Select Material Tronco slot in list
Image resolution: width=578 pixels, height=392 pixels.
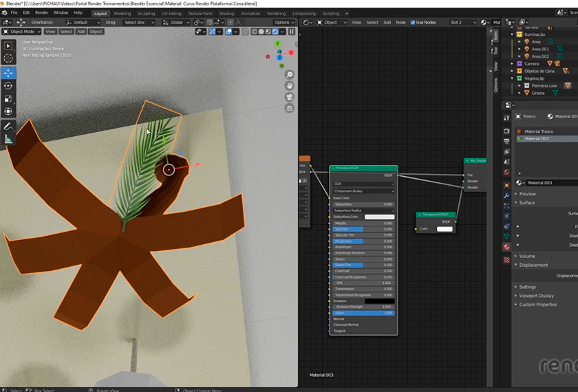[x=539, y=131]
